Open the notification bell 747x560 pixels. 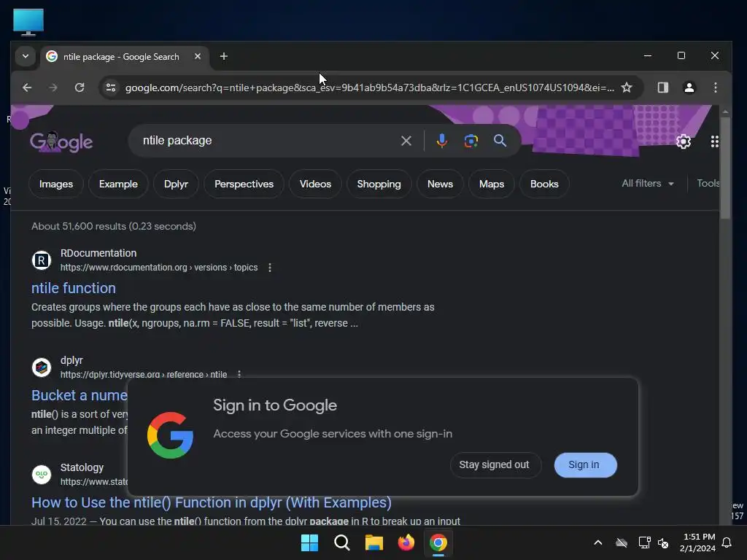727,542
